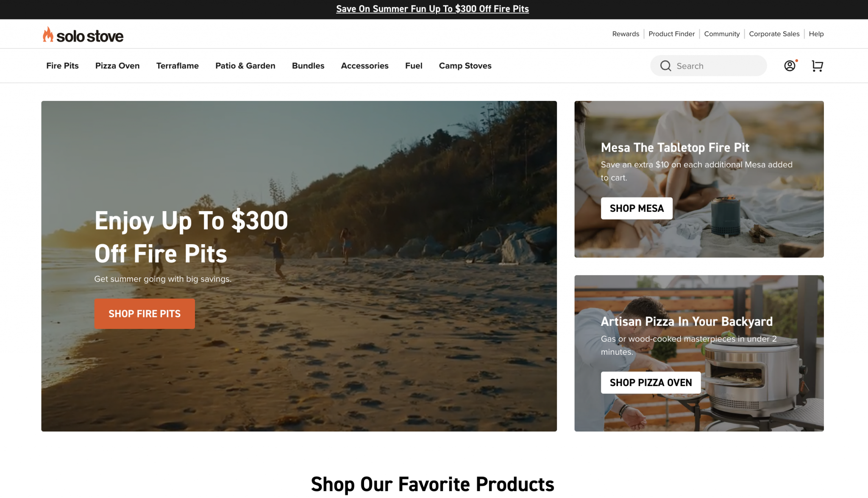The image size is (868, 498).
Task: Open the Patio & Garden category
Action: tap(245, 66)
